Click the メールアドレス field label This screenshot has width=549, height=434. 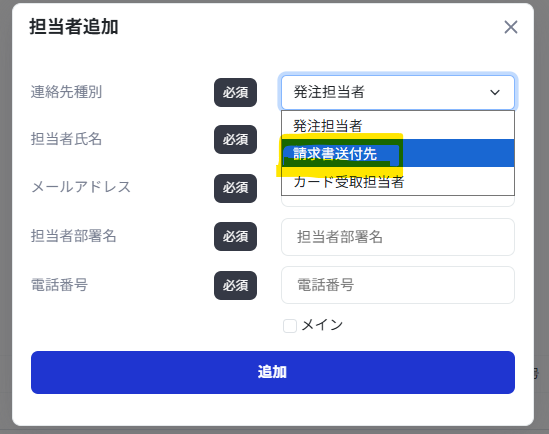[81, 187]
